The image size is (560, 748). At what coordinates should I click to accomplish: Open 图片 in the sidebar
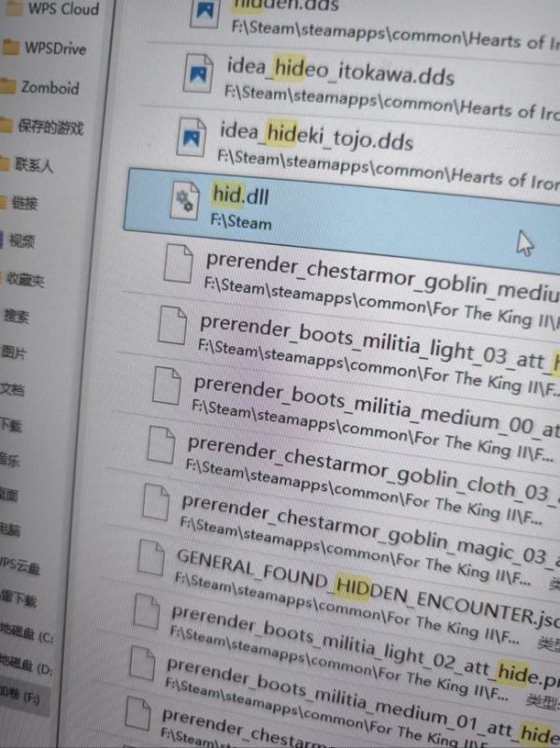point(13,352)
